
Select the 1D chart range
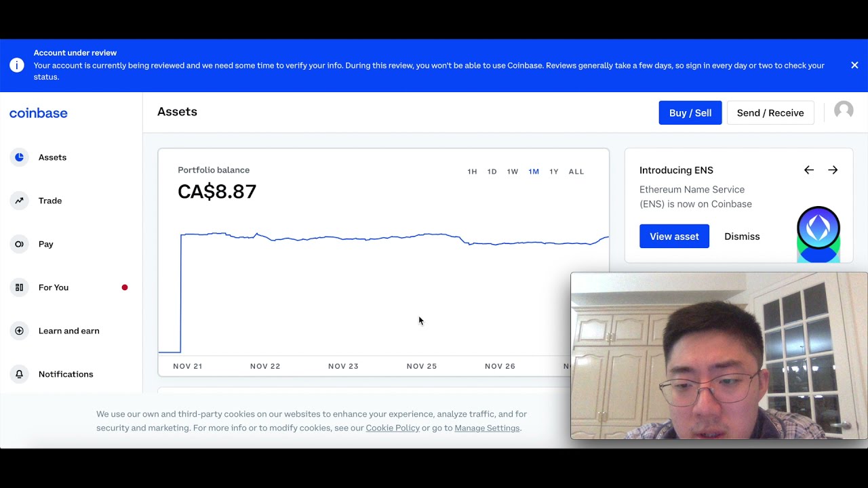(492, 171)
